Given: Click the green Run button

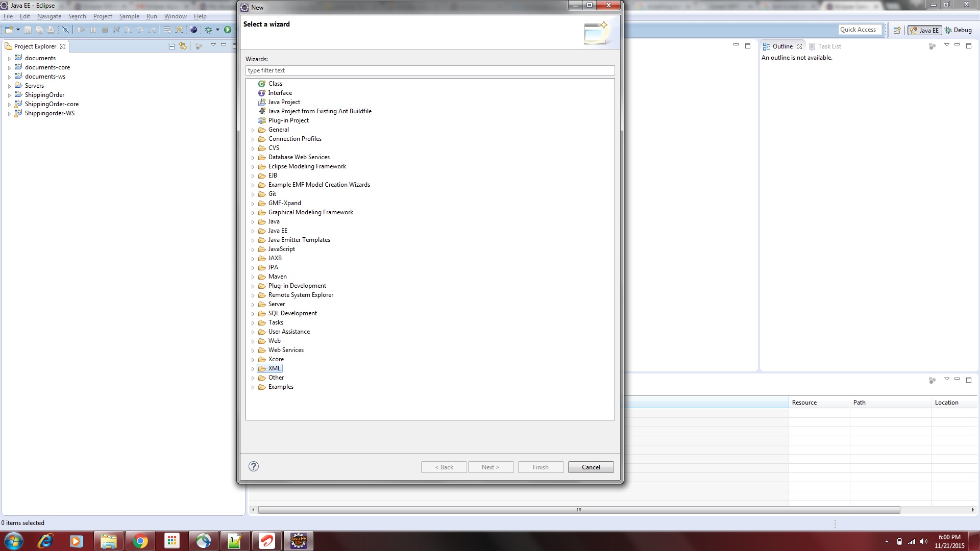Looking at the screenshot, I should click(x=228, y=30).
